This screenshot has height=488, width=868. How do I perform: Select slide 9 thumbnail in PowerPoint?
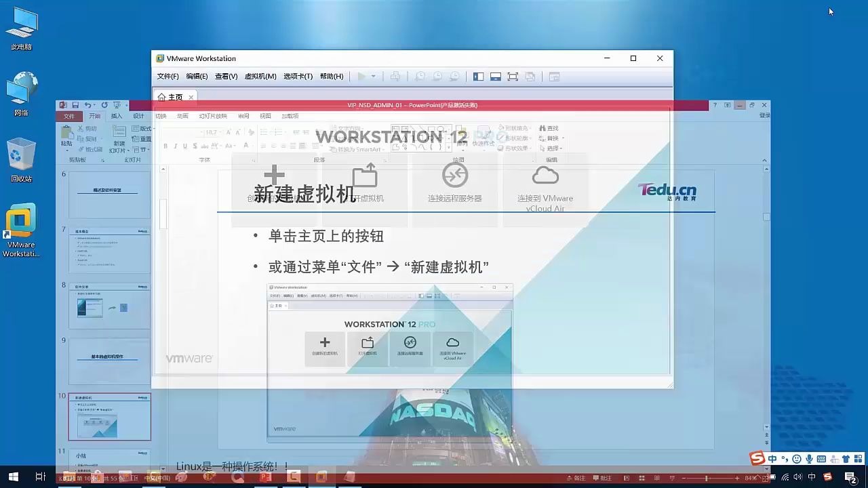[109, 361]
